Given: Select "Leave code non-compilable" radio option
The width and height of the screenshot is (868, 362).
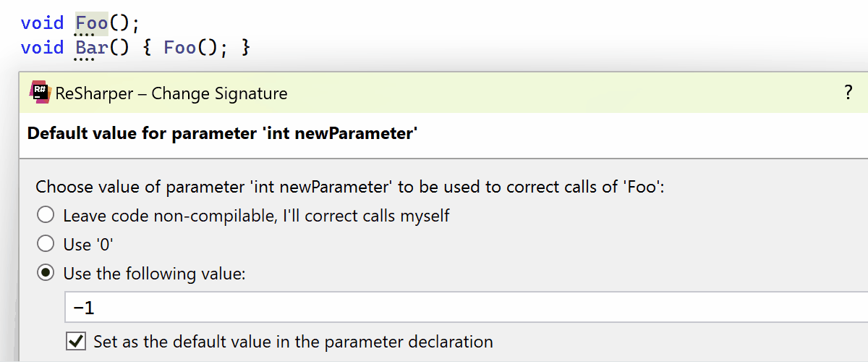Looking at the screenshot, I should click(46, 215).
